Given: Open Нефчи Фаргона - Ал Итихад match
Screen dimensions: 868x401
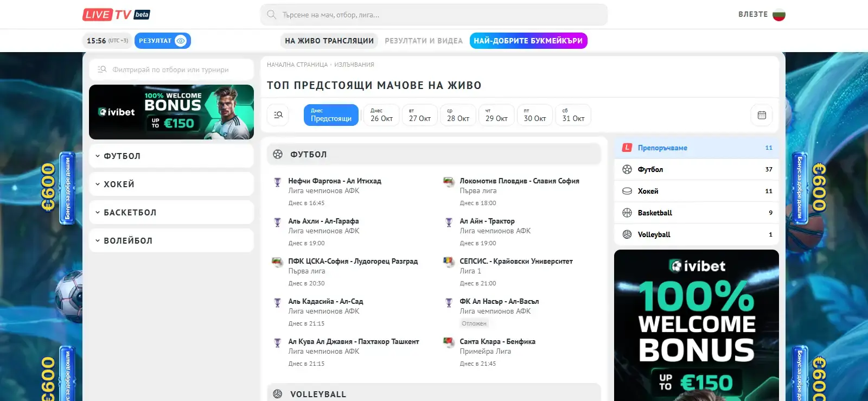Looking at the screenshot, I should tap(335, 181).
